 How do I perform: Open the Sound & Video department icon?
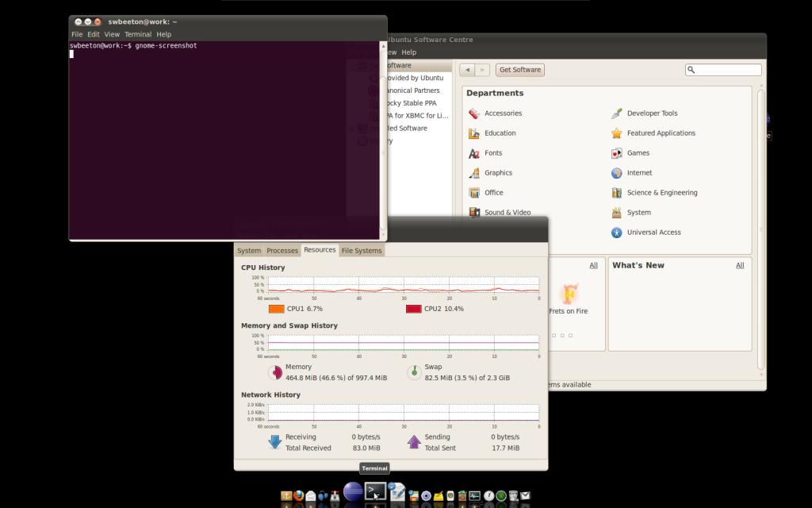click(474, 212)
